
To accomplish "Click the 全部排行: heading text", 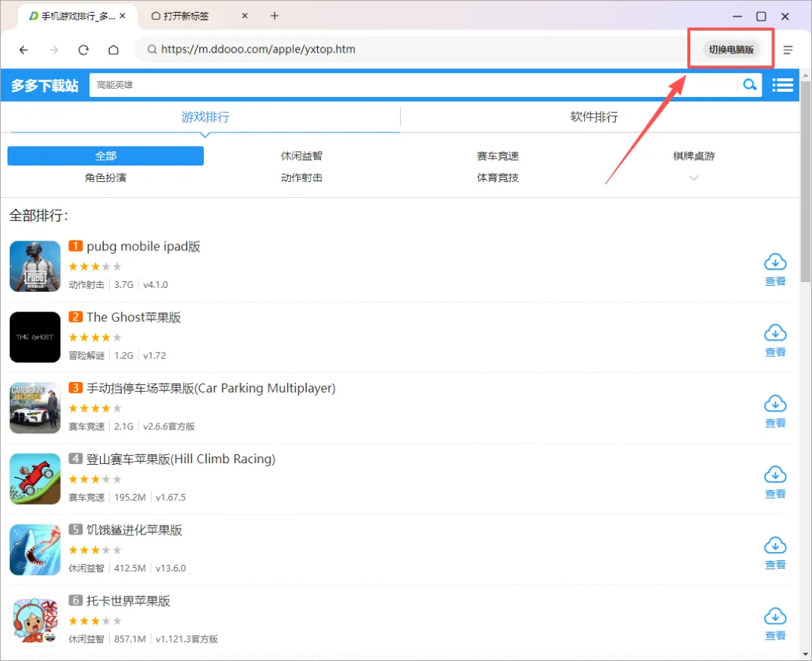I will tap(39, 216).
